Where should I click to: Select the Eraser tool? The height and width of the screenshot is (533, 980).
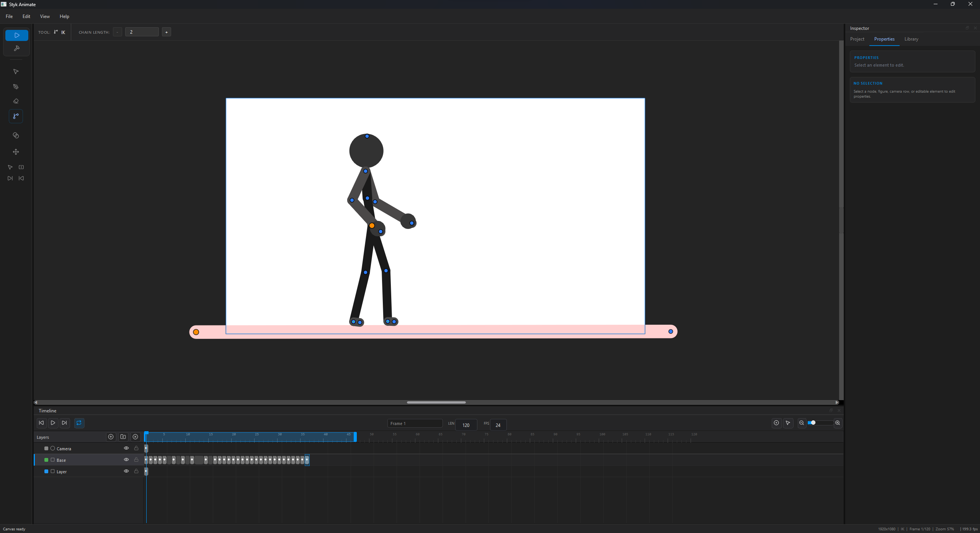click(x=16, y=101)
